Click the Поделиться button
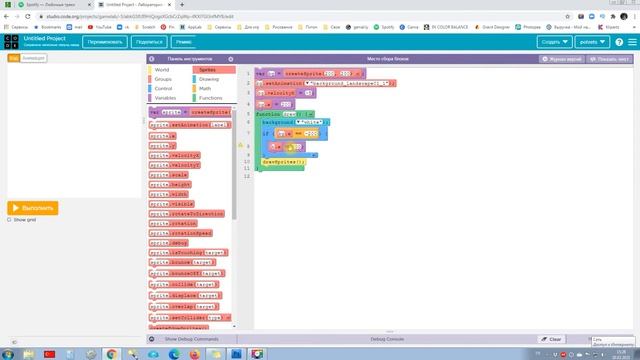640x360 pixels. pyautogui.click(x=149, y=42)
